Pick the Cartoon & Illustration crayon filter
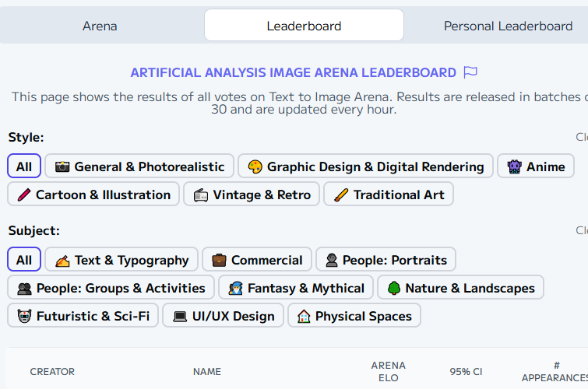The height and width of the screenshot is (389, 588). (x=93, y=194)
